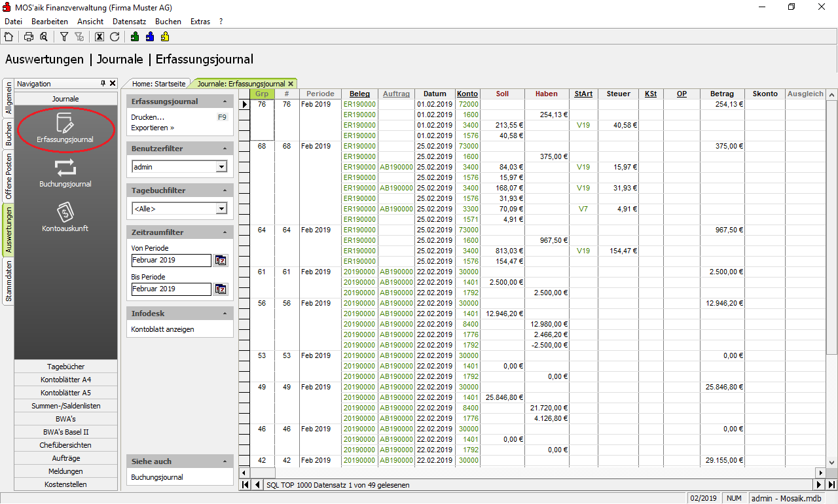The width and height of the screenshot is (838, 504).
Task: Switch to the Home: Startseite tab
Action: pos(159,84)
